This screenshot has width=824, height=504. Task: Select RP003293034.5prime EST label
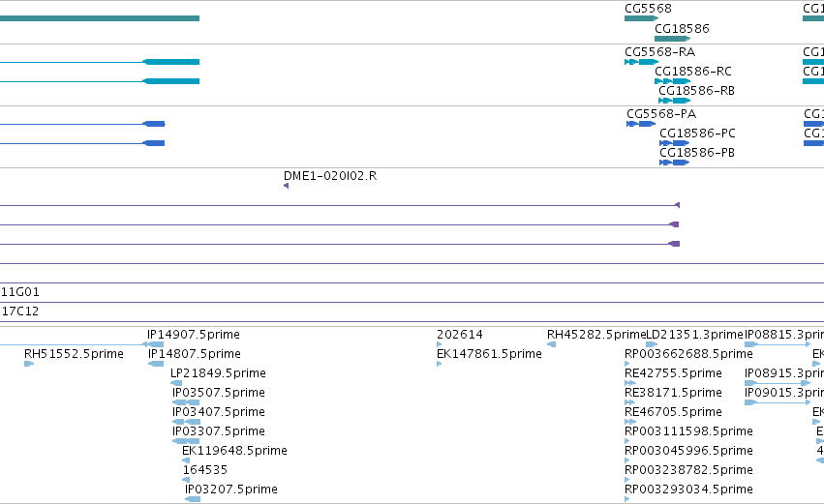click(688, 489)
